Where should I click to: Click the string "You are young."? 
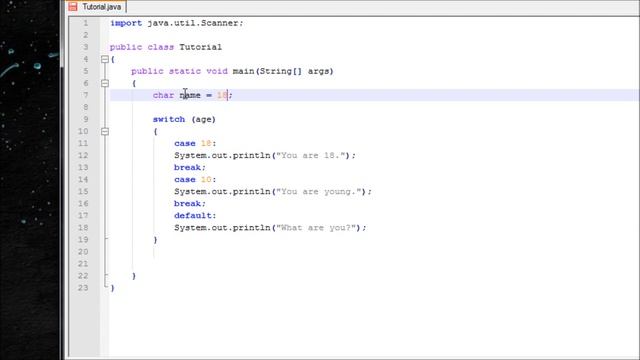(x=318, y=191)
